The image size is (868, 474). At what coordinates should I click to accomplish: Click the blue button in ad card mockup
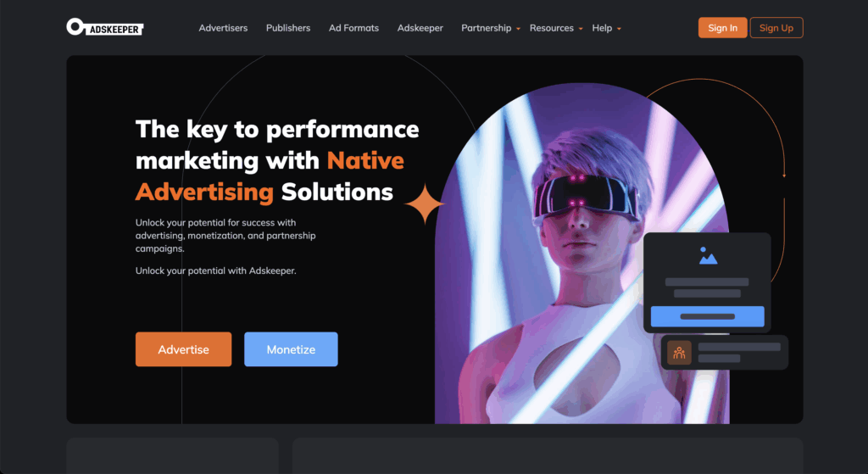click(x=708, y=317)
